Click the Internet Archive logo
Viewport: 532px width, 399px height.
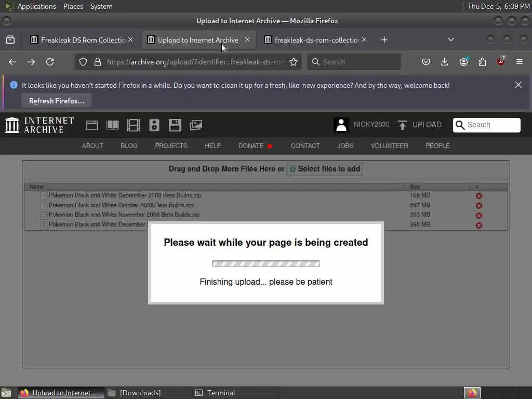tap(39, 125)
